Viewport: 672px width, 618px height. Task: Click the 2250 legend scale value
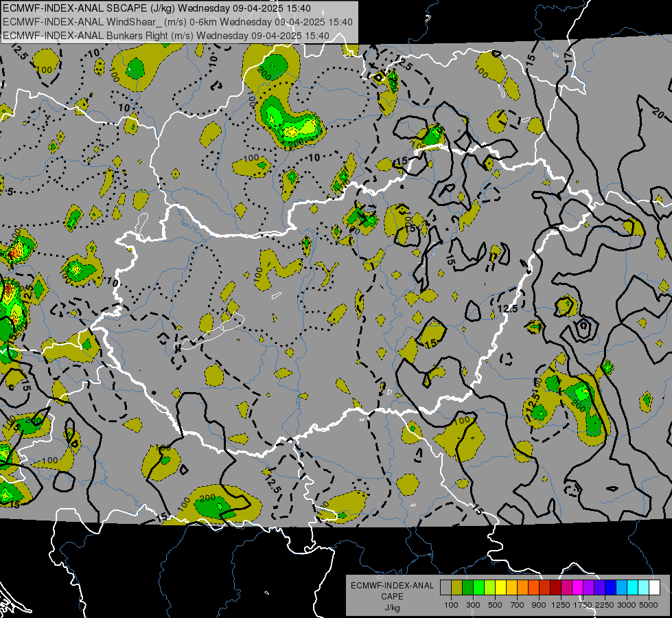(605, 605)
